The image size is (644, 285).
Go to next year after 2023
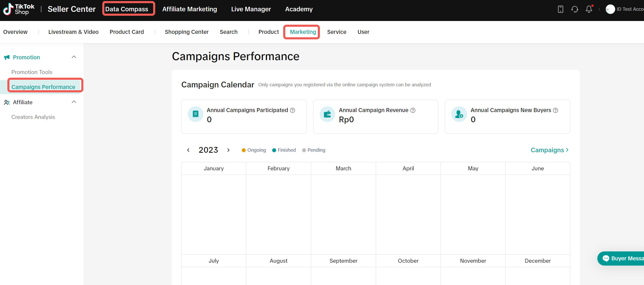(x=228, y=150)
